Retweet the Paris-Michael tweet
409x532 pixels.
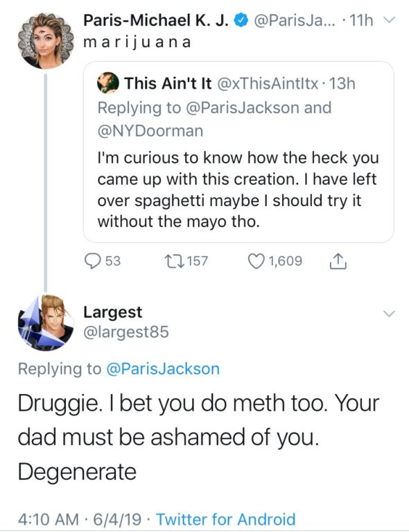coord(173,261)
